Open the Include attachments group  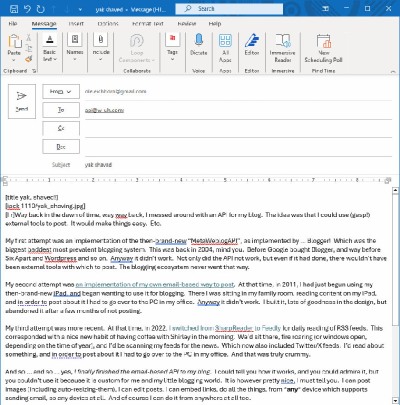(x=101, y=48)
